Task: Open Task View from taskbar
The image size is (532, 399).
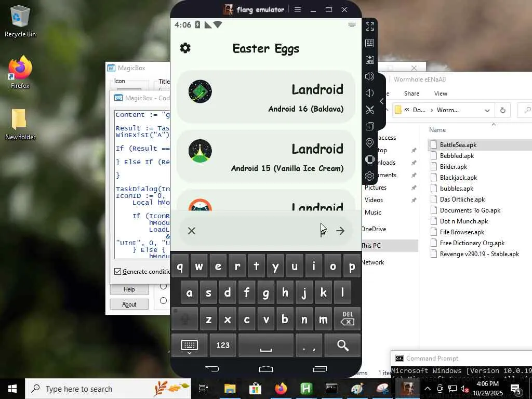Action: [x=204, y=389]
